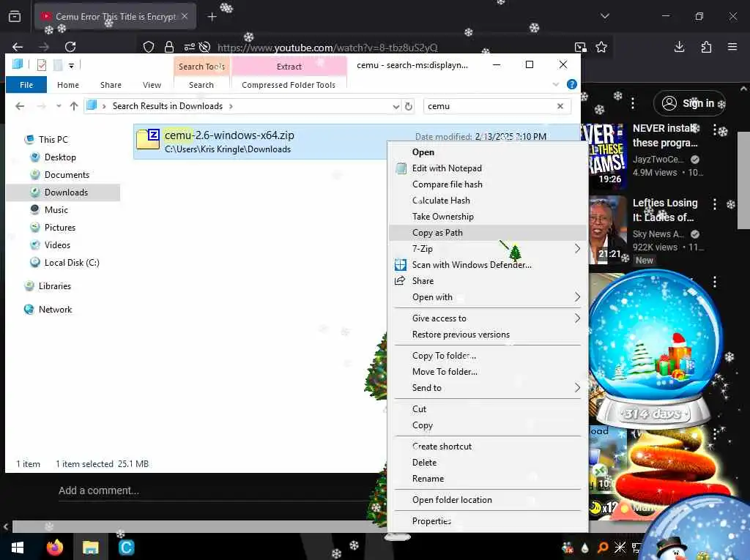The height and width of the screenshot is (560, 750).
Task: Open File Explorer help question mark icon
Action: (571, 85)
